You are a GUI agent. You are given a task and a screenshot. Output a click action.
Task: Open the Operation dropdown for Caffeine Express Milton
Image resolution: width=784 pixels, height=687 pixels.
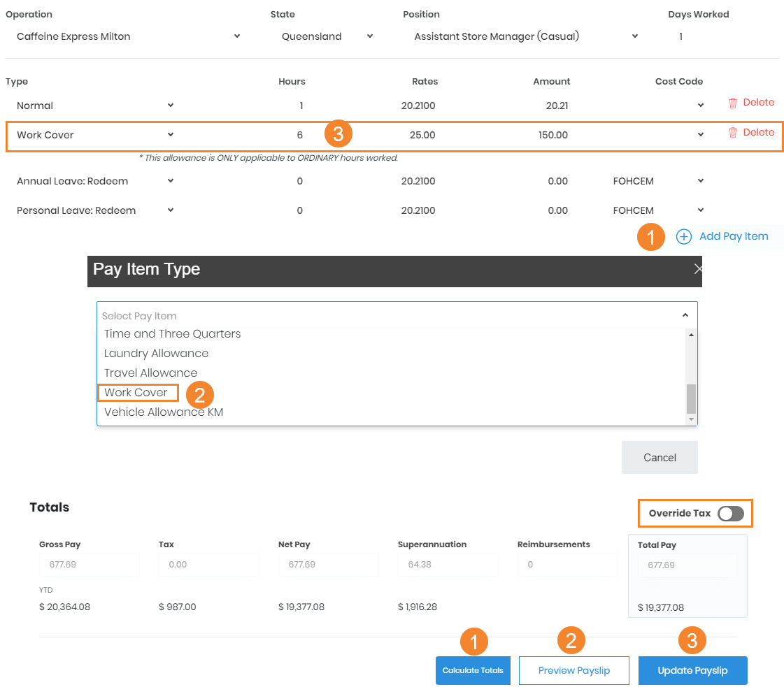(x=237, y=36)
